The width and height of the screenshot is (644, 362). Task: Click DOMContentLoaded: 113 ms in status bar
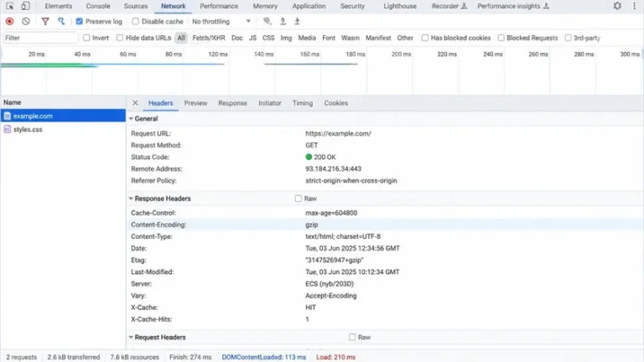tap(263, 357)
